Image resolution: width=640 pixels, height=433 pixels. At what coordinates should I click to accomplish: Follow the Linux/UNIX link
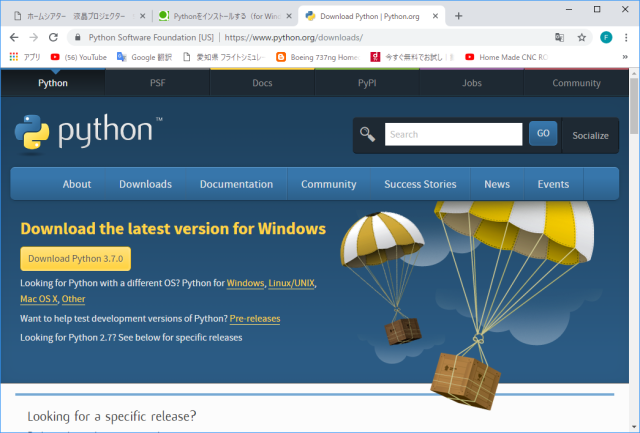coord(291,283)
